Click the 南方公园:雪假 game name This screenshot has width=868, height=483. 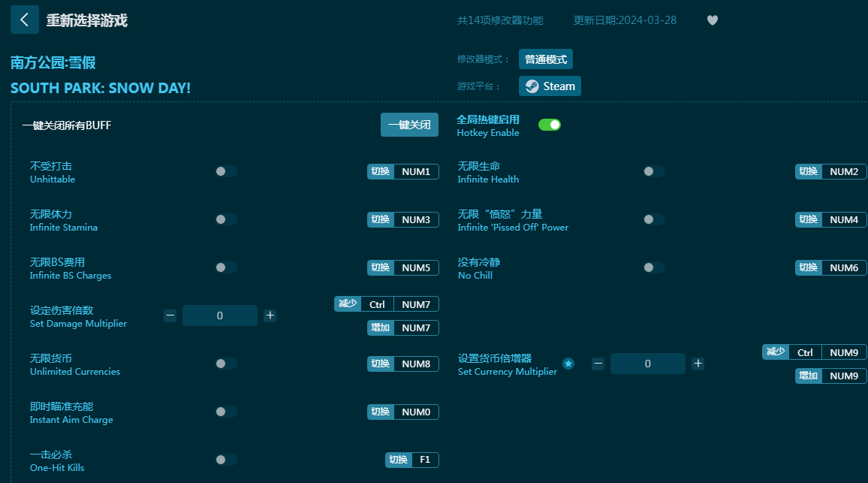pyautogui.click(x=53, y=62)
